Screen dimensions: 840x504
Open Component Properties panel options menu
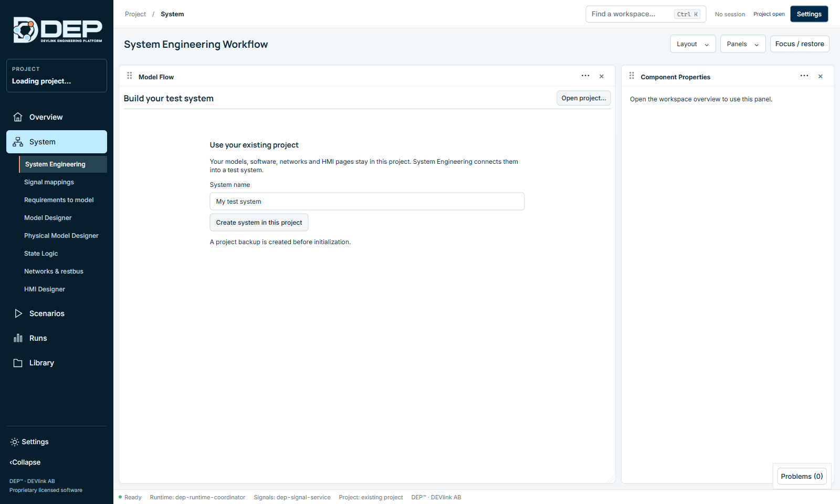[804, 76]
